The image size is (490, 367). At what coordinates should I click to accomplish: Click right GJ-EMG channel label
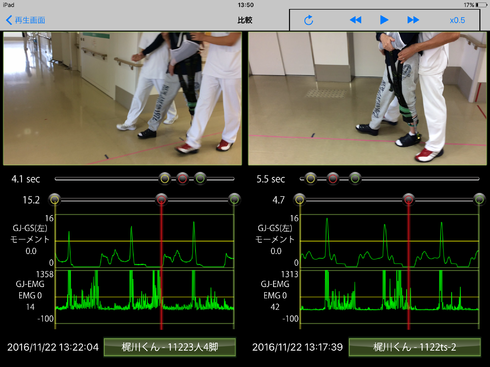coord(275,284)
